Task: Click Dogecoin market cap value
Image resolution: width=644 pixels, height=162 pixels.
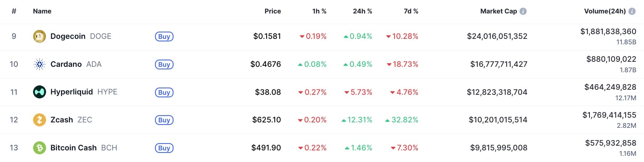Action: point(497,36)
